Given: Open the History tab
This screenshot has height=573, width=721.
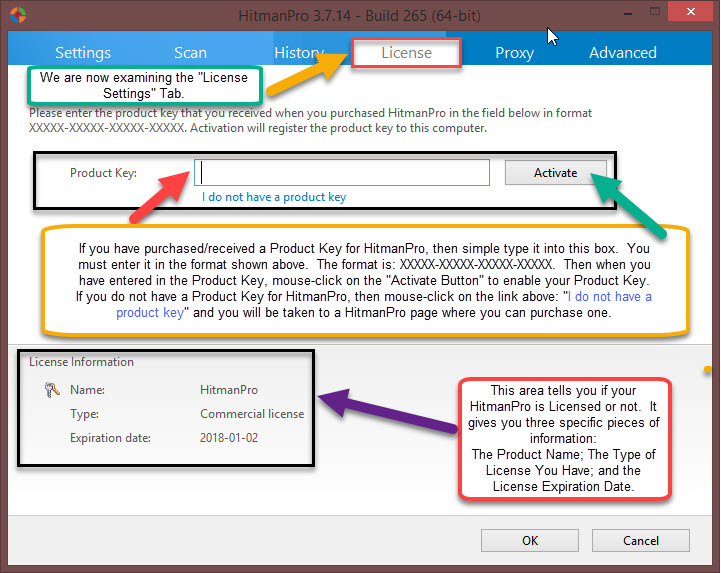Looking at the screenshot, I should click(x=299, y=52).
